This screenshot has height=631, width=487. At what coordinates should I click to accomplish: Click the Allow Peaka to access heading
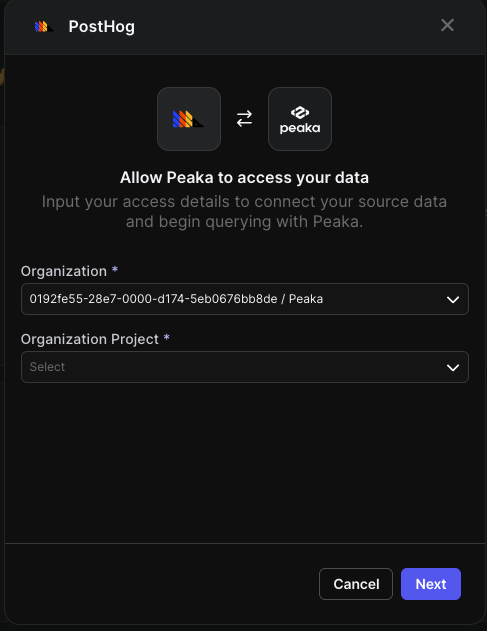click(244, 177)
